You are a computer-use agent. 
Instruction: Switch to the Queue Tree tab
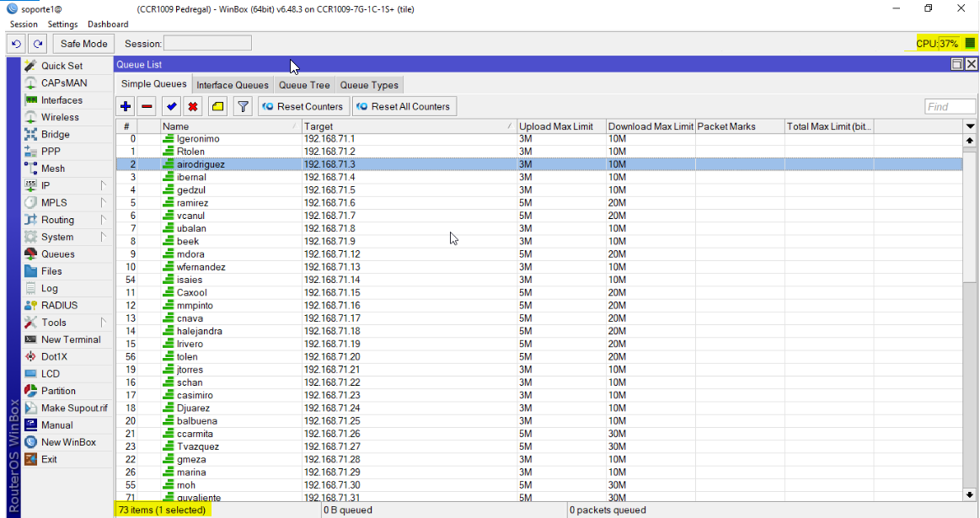click(x=304, y=85)
